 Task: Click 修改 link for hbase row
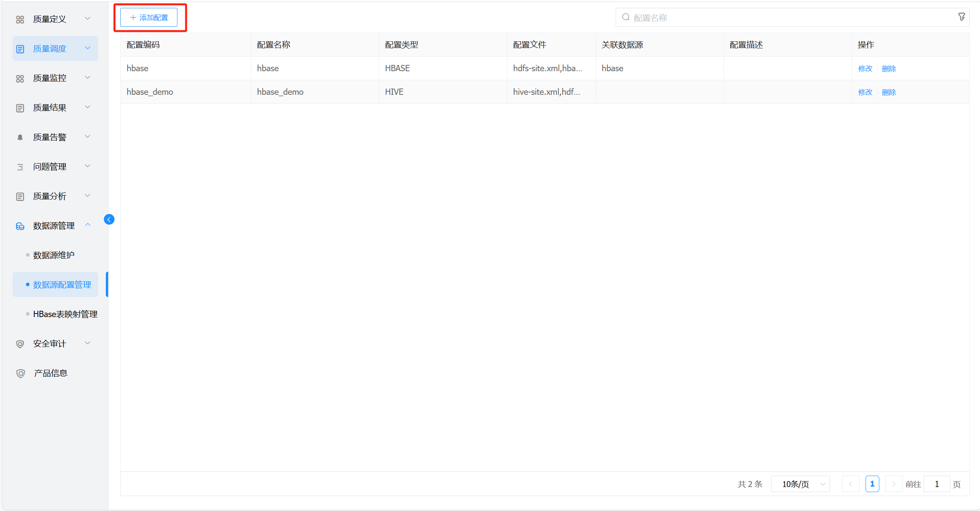pyautogui.click(x=865, y=68)
